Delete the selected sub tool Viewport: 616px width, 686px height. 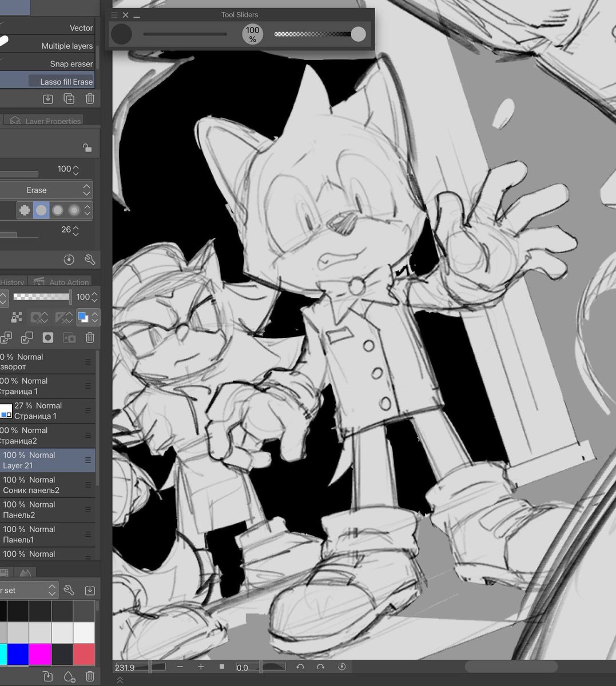90,99
